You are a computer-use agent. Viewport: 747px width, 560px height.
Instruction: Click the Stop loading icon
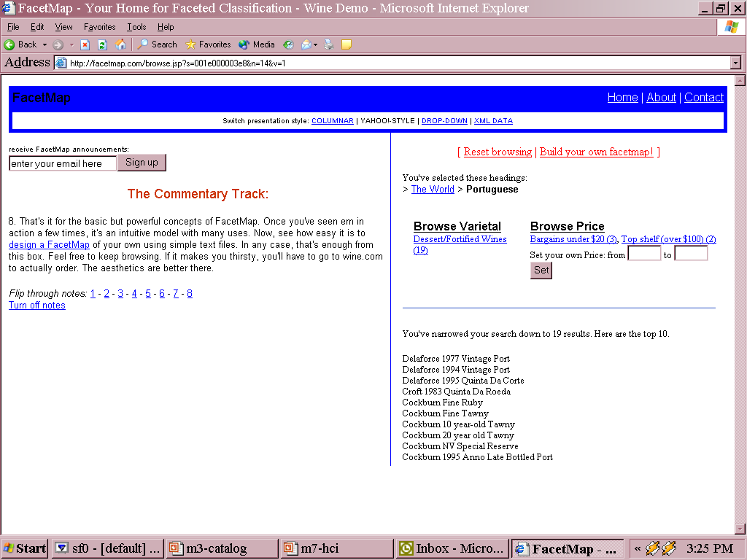coord(85,44)
